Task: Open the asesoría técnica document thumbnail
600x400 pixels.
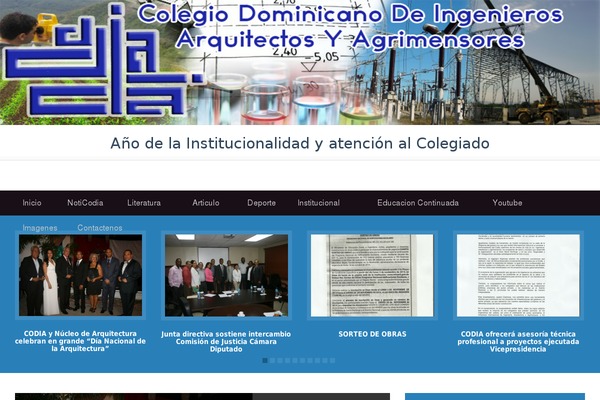Action: coord(518,275)
